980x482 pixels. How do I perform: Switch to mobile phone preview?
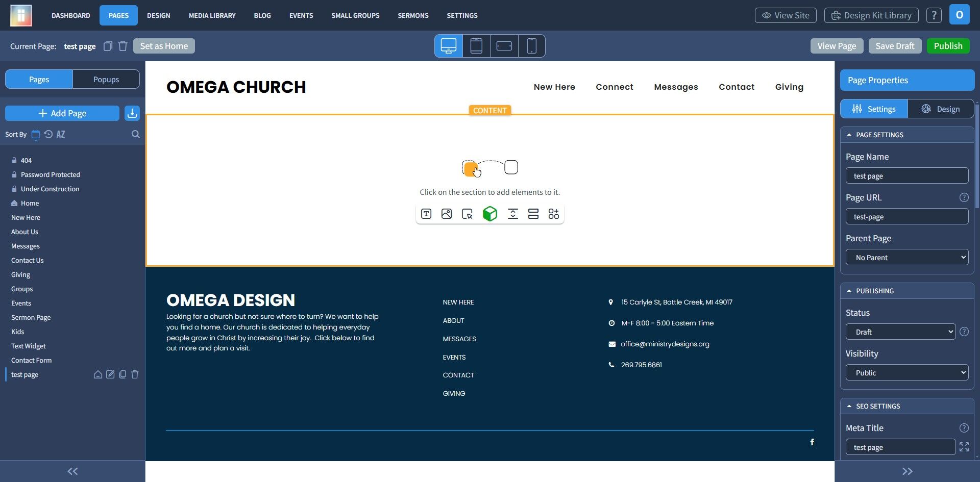[531, 46]
